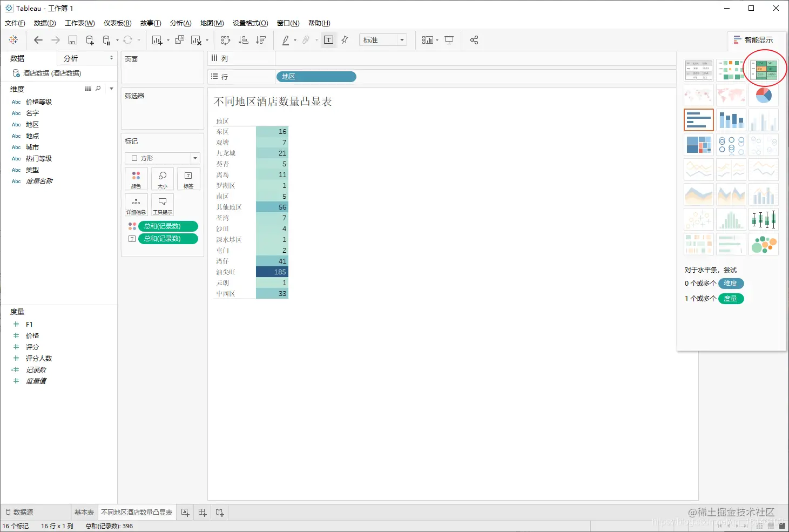Toggle the show mark labels icon
The width and height of the screenshot is (789, 532).
click(x=328, y=40)
